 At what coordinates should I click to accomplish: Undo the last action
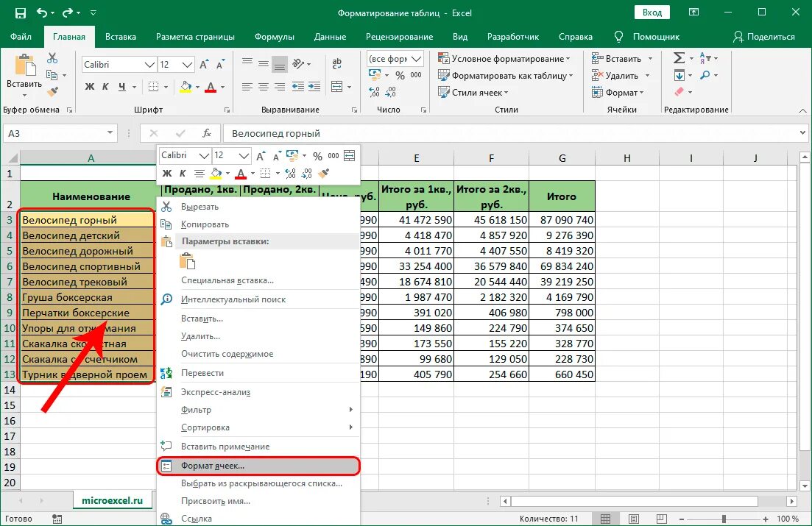pyautogui.click(x=42, y=13)
